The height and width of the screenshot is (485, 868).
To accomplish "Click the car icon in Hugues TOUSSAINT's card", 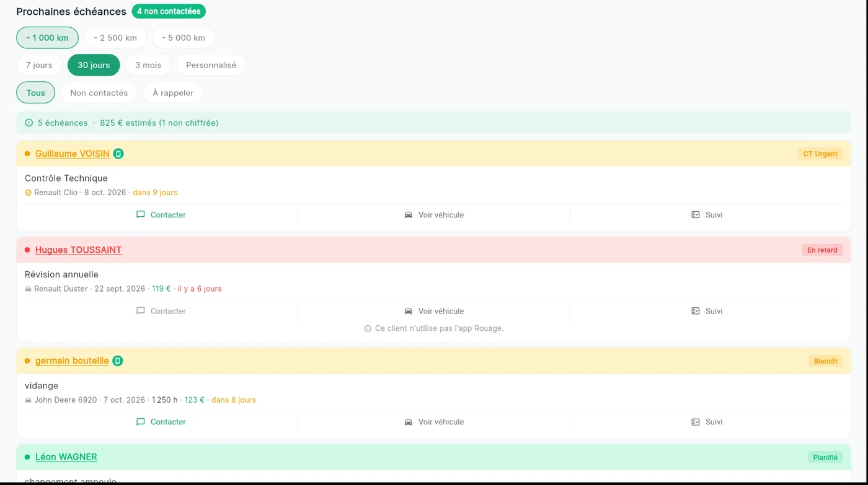I will 409,311.
